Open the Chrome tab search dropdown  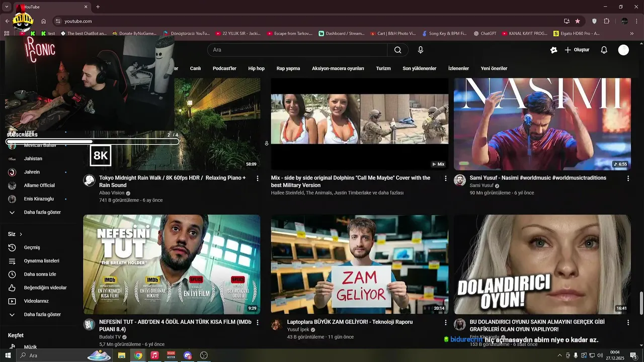(x=7, y=7)
